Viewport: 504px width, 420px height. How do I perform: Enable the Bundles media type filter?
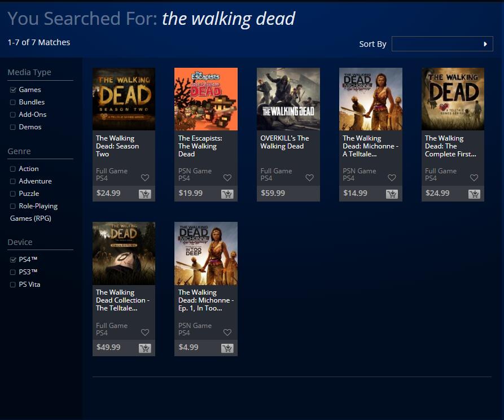pos(13,102)
